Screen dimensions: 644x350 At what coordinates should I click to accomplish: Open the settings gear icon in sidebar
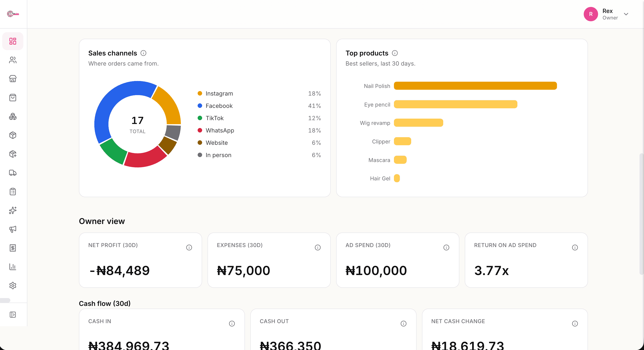coord(13,286)
